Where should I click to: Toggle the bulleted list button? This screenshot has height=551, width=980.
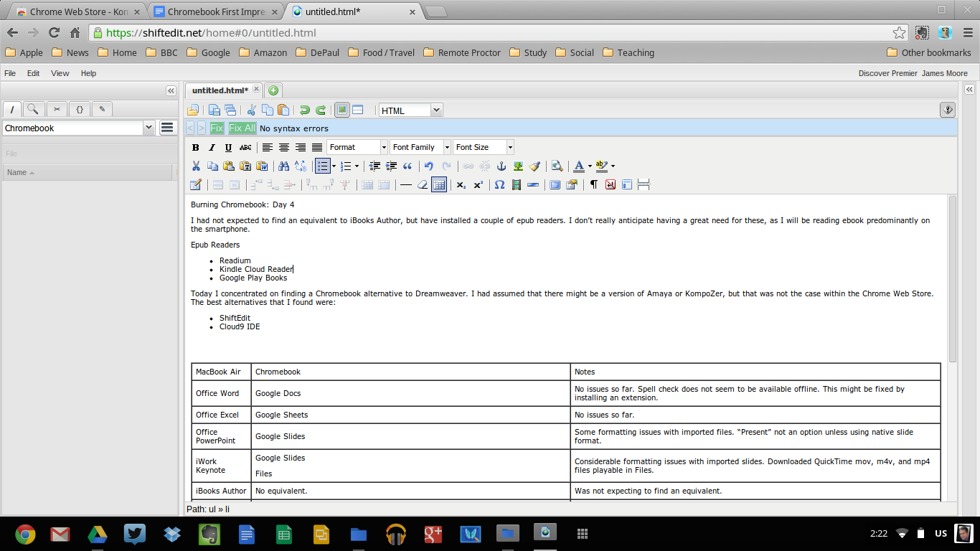[322, 166]
